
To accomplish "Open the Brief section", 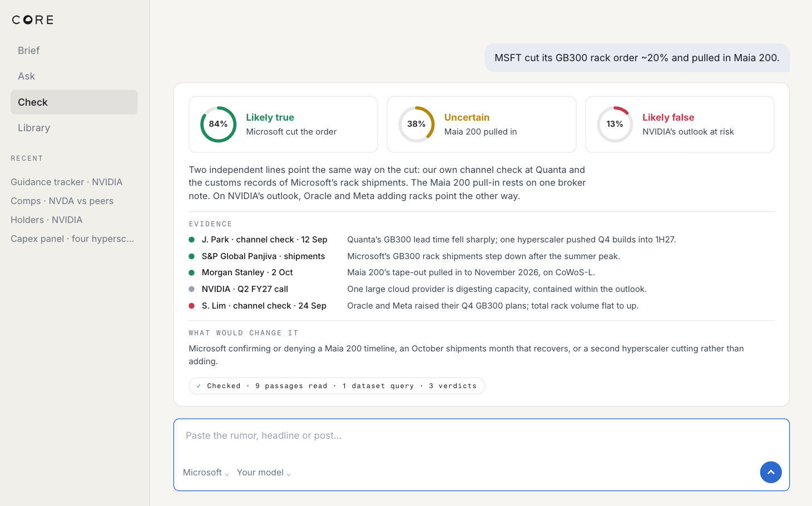I will (74, 51).
